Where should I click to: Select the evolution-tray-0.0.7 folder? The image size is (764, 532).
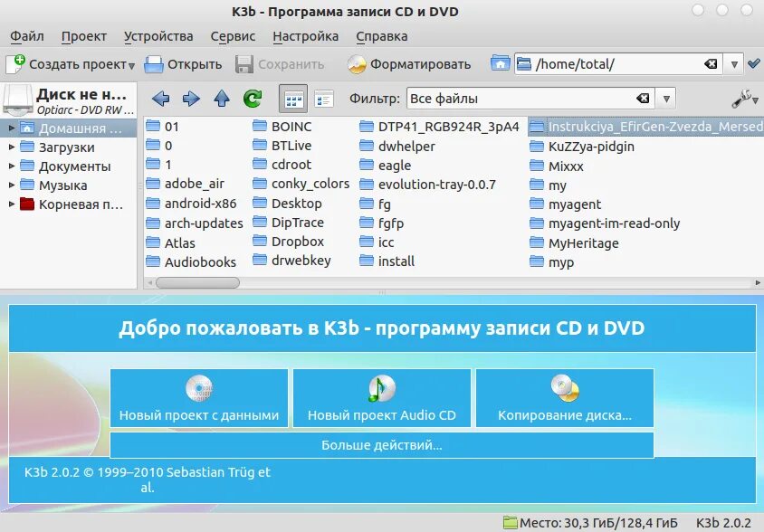428,185
